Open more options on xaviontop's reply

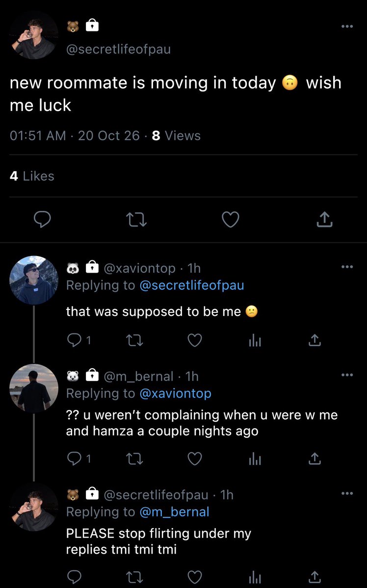[347, 267]
